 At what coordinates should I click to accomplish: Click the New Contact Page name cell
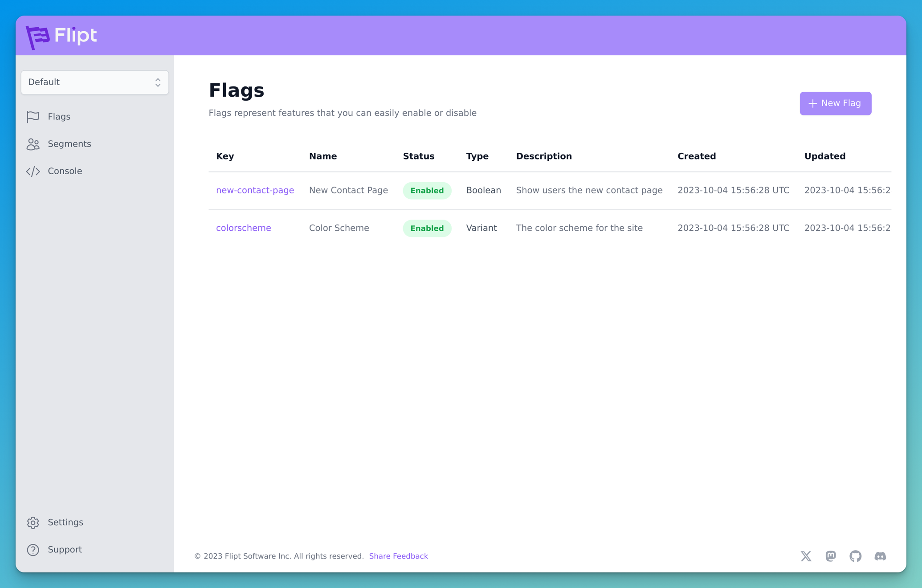click(x=348, y=191)
